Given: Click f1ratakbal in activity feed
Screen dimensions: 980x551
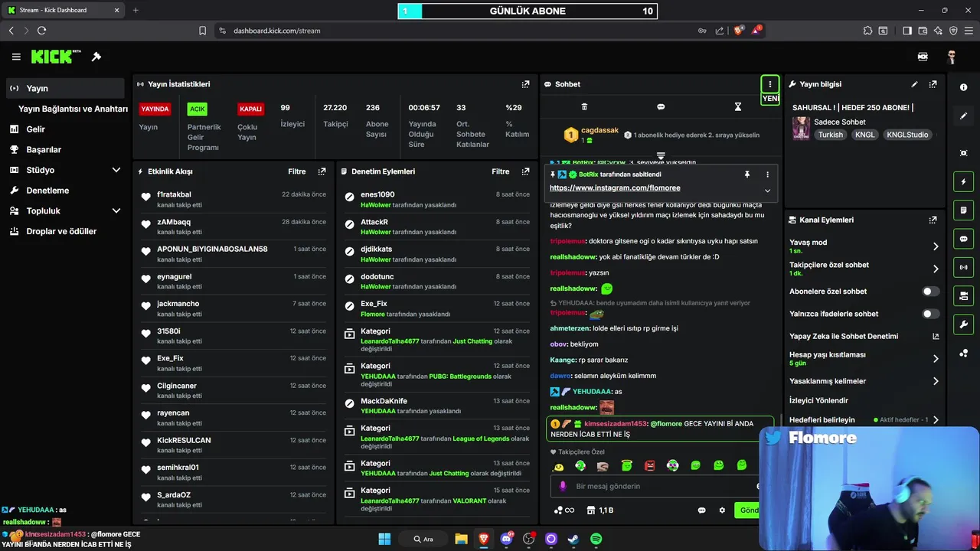Looking at the screenshot, I should pyautogui.click(x=175, y=194).
